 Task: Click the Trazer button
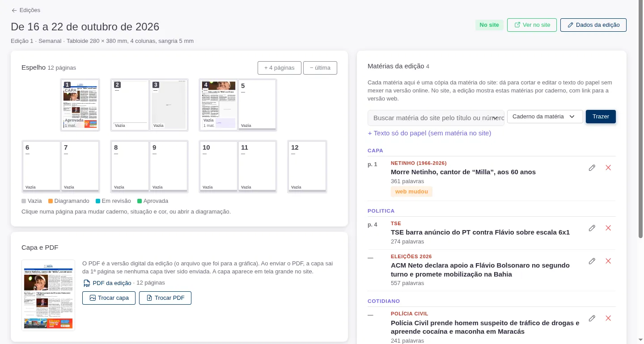(x=601, y=117)
